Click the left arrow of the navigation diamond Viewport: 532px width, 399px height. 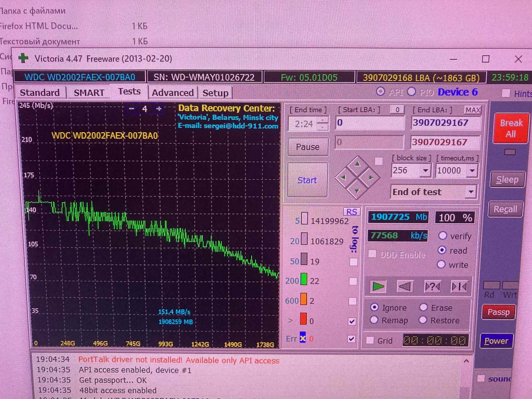click(343, 177)
